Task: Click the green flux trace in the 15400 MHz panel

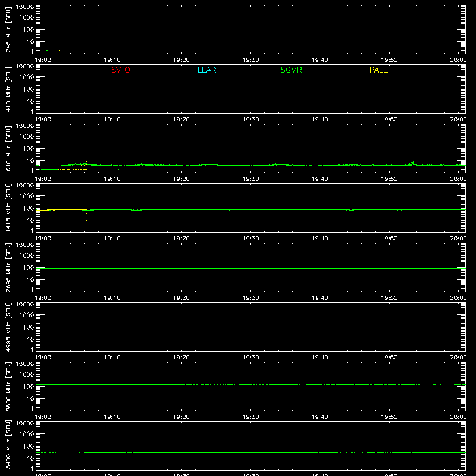Action: click(250, 453)
